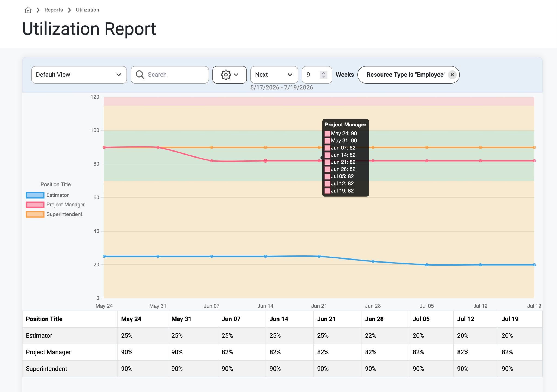The width and height of the screenshot is (557, 392).
Task: Remove the Resource Type Employee filter
Action: (x=452, y=75)
